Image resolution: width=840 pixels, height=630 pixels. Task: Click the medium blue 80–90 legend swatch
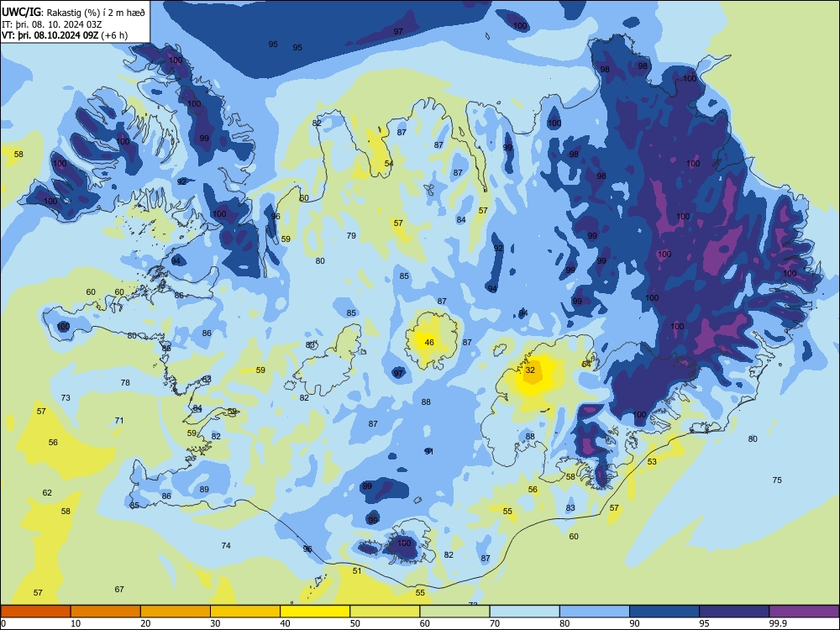click(594, 612)
